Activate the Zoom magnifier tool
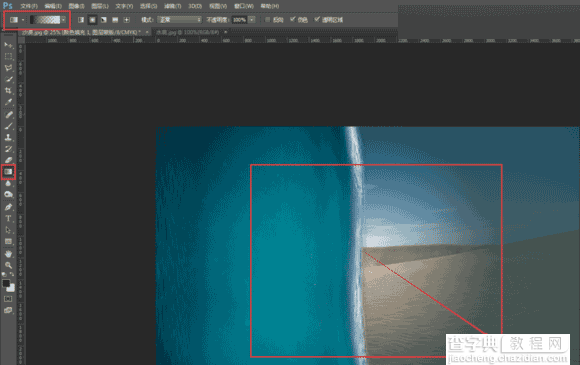 [x=8, y=265]
